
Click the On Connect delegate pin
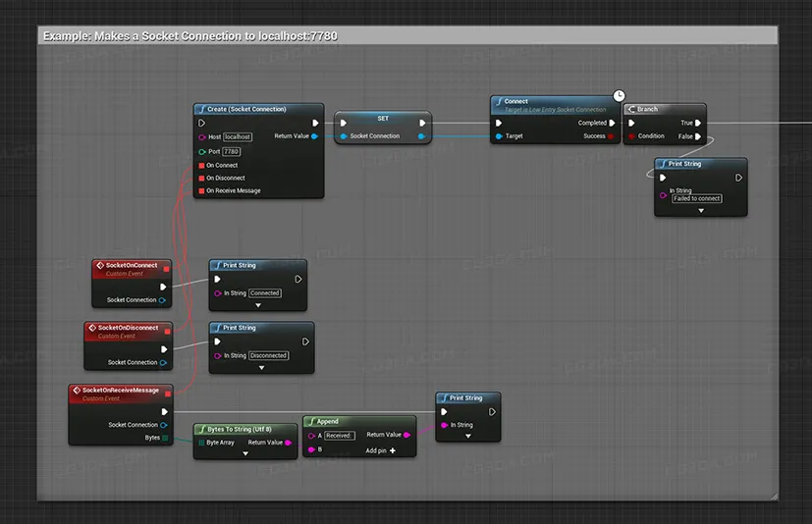pyautogui.click(x=202, y=165)
